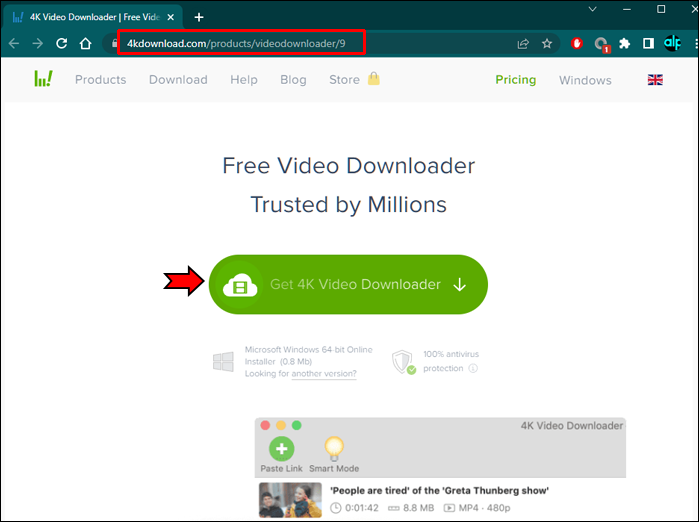Click the Smart Mode lightbulb icon
Viewport: 699px width, 522px height.
point(334,448)
